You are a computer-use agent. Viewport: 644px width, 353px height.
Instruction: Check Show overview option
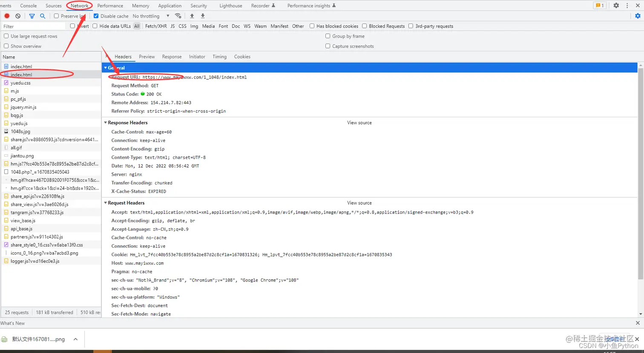click(x=6, y=46)
